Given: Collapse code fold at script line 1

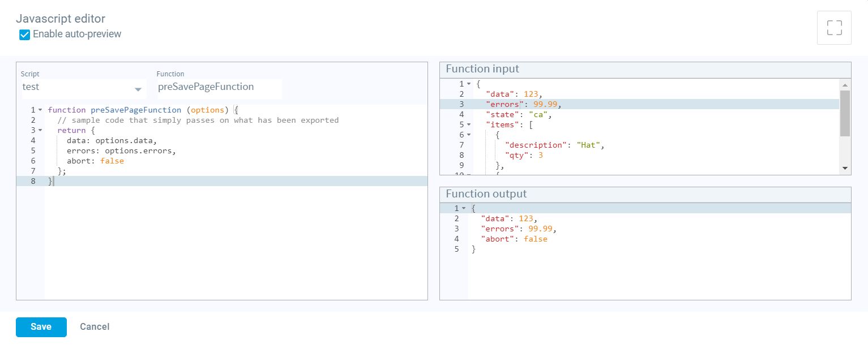Looking at the screenshot, I should [40, 110].
